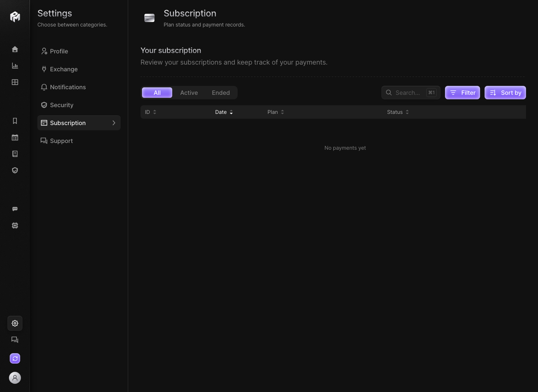Open the bookmark icon in sidebar
The width and height of the screenshot is (538, 392).
click(x=15, y=121)
